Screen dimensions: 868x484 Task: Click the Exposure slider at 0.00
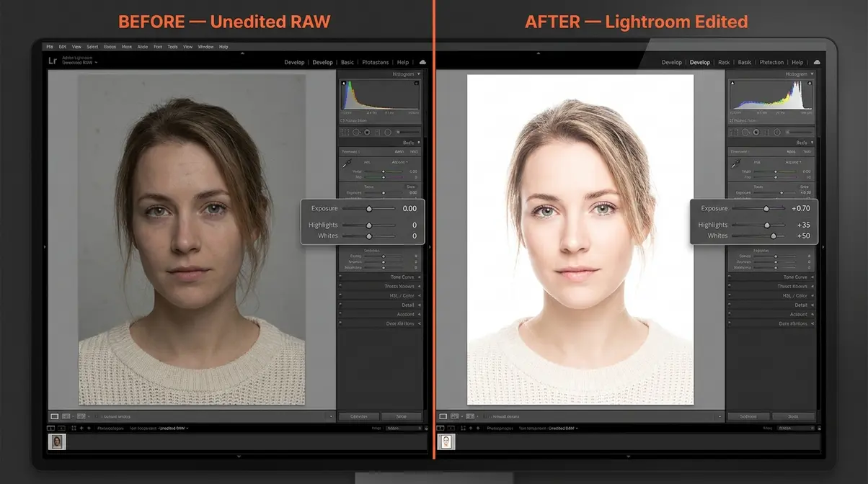click(x=368, y=208)
